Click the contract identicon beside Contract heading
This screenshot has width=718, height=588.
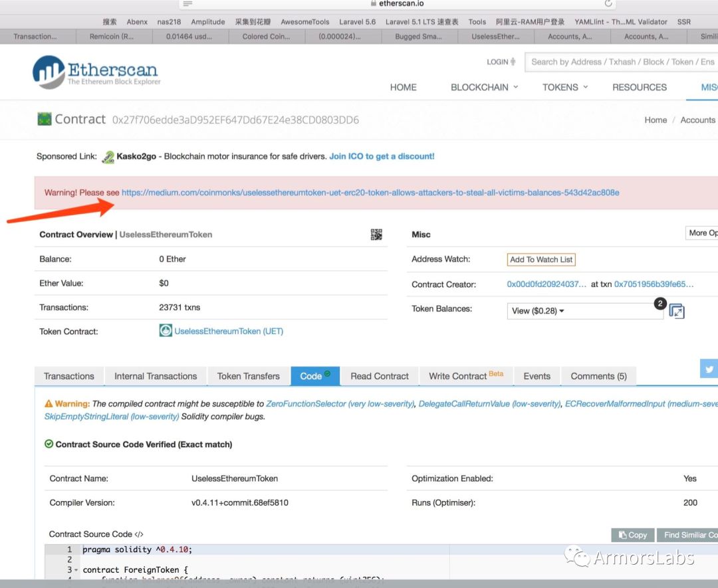point(45,120)
